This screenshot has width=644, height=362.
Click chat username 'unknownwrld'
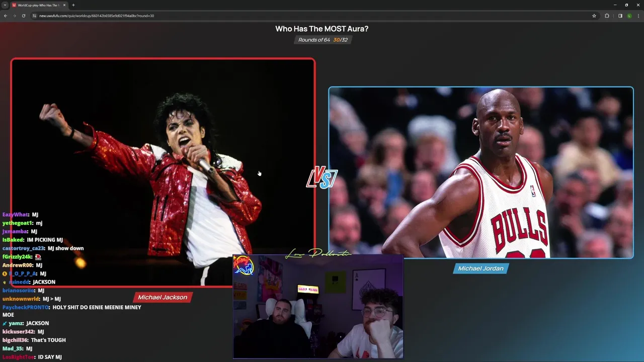(x=21, y=299)
